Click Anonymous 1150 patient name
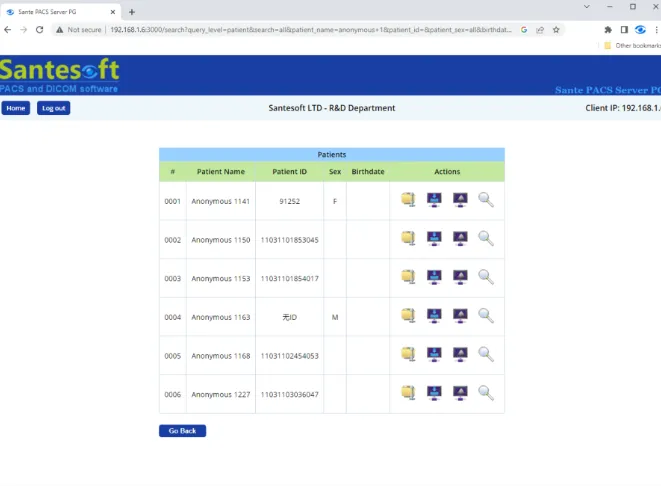The width and height of the screenshot is (661, 486). pyautogui.click(x=221, y=240)
